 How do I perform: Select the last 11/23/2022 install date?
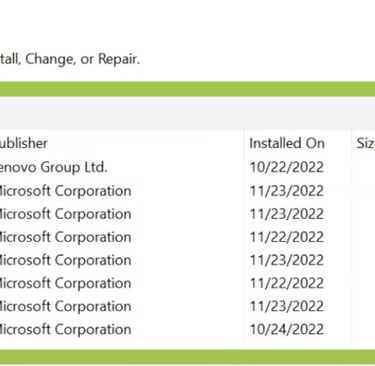coord(287,306)
